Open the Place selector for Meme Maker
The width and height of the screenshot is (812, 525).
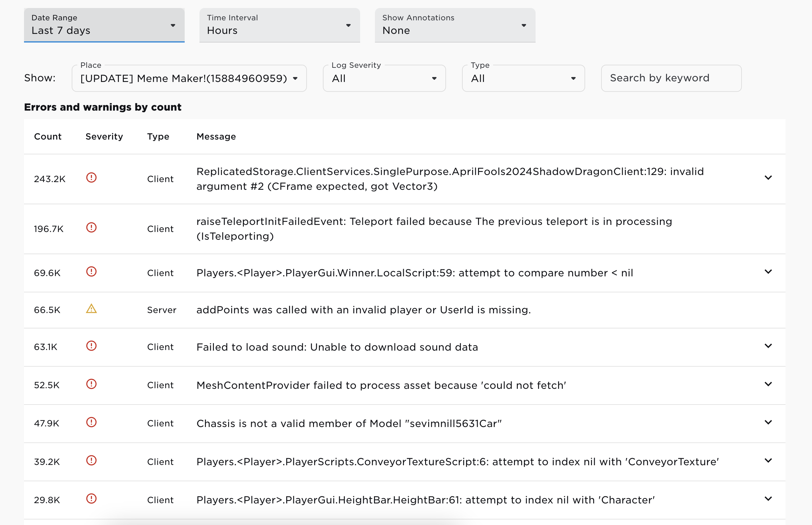coord(189,78)
